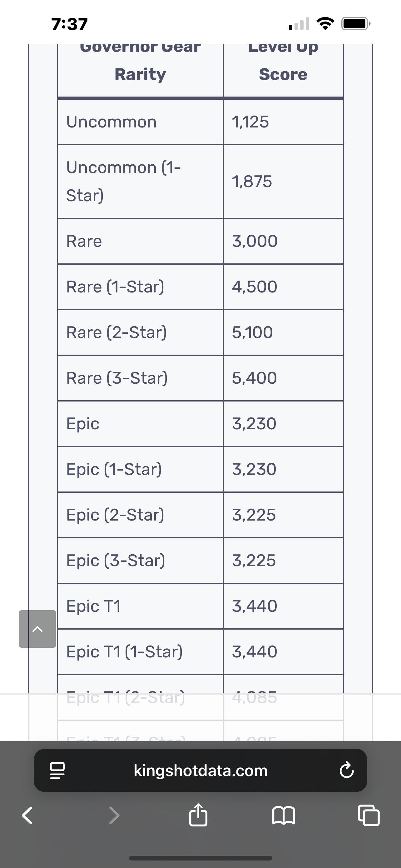Screen dimensions: 401x868
Task: Tap the Rare (2-Star) row label
Action: point(116,332)
